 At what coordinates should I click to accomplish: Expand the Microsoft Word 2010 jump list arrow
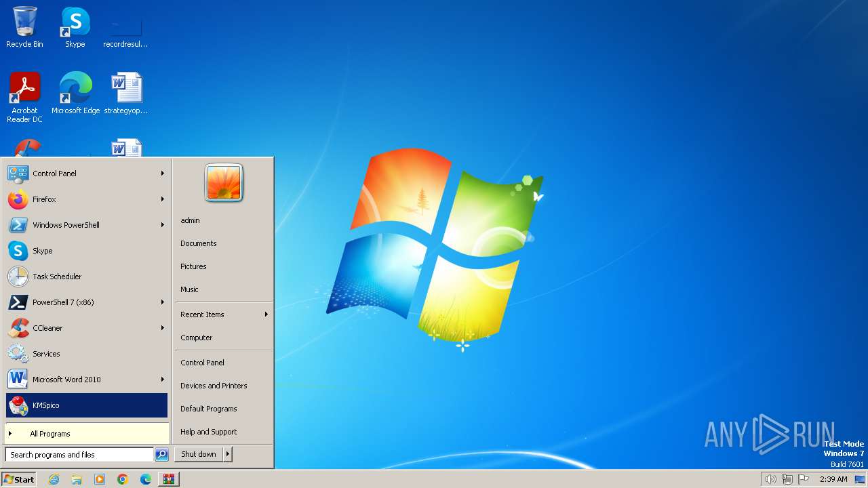163,380
